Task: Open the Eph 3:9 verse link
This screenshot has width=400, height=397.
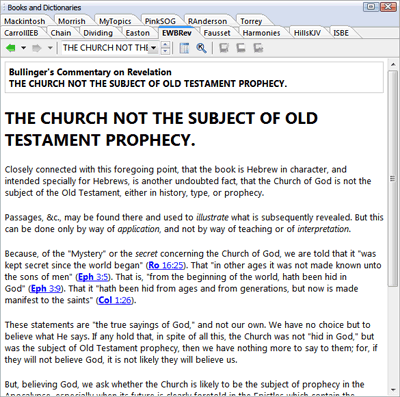Action: click(46, 289)
